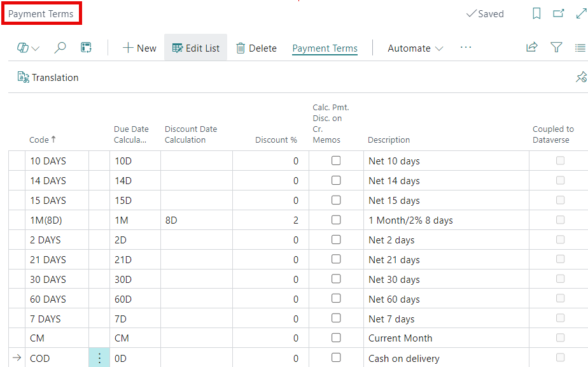This screenshot has height=367, width=588.
Task: Open the page in a new window icon
Action: click(x=559, y=13)
